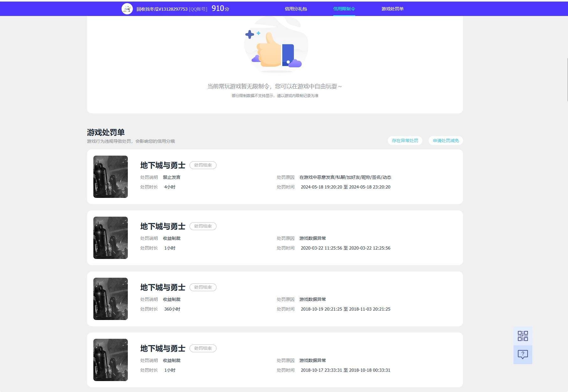Click 处罚结束 badge on the 360小时 record
Viewport: 568px width, 392px height.
[203, 287]
